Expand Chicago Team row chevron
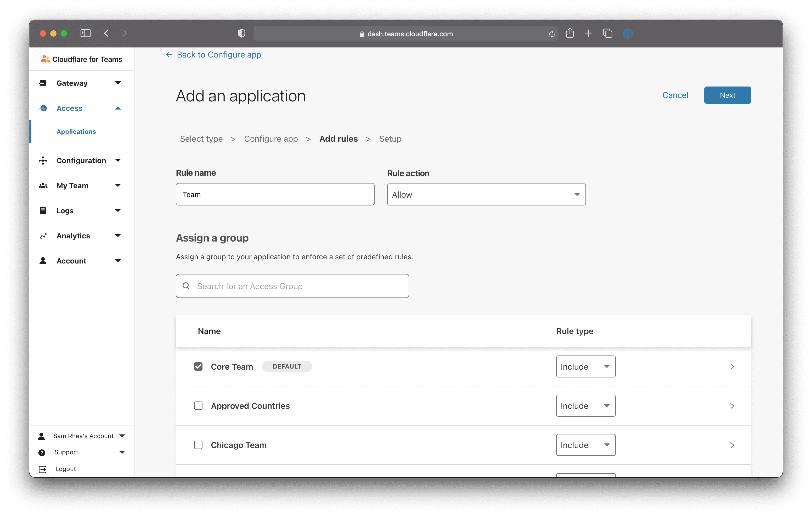Image resolution: width=812 pixels, height=516 pixels. pos(732,445)
